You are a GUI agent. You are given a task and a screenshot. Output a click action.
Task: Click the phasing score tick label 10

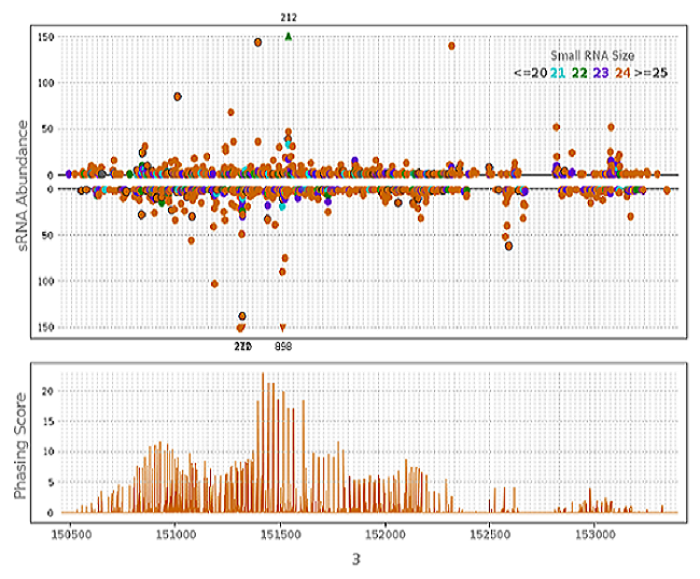click(x=48, y=452)
